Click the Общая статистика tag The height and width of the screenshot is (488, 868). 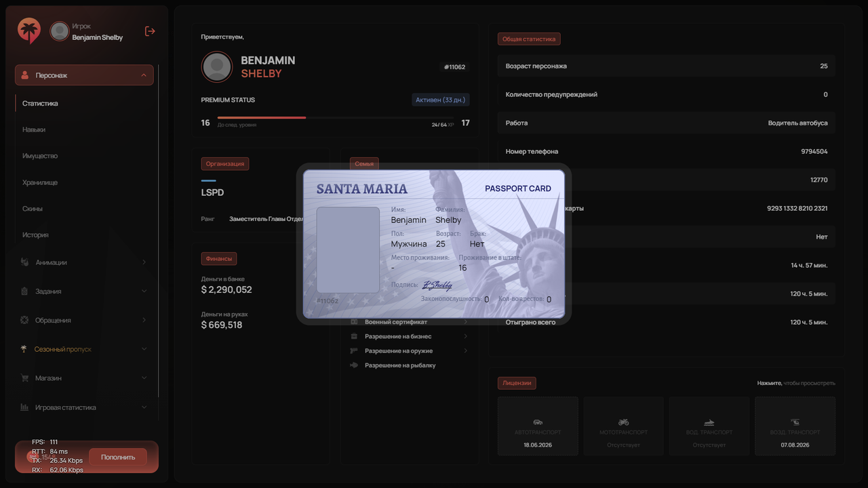529,39
